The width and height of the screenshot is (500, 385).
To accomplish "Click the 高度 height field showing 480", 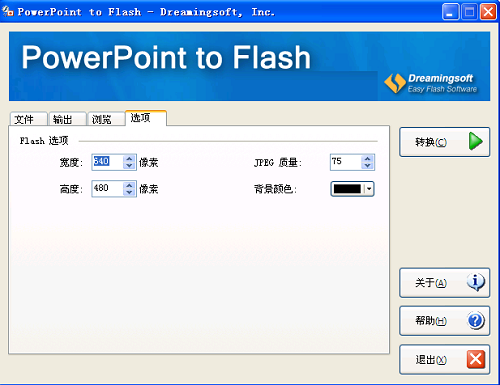I will point(108,189).
